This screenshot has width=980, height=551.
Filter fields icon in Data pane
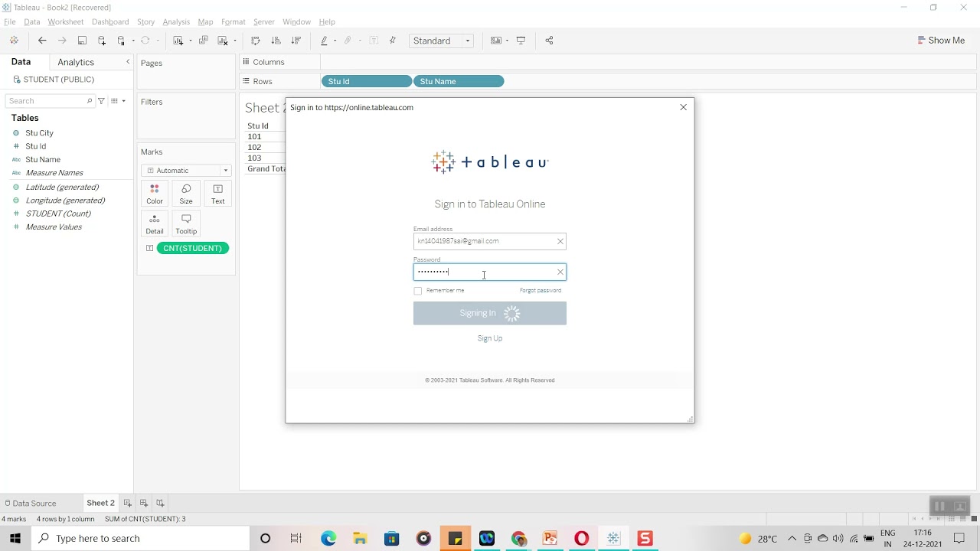(x=101, y=101)
